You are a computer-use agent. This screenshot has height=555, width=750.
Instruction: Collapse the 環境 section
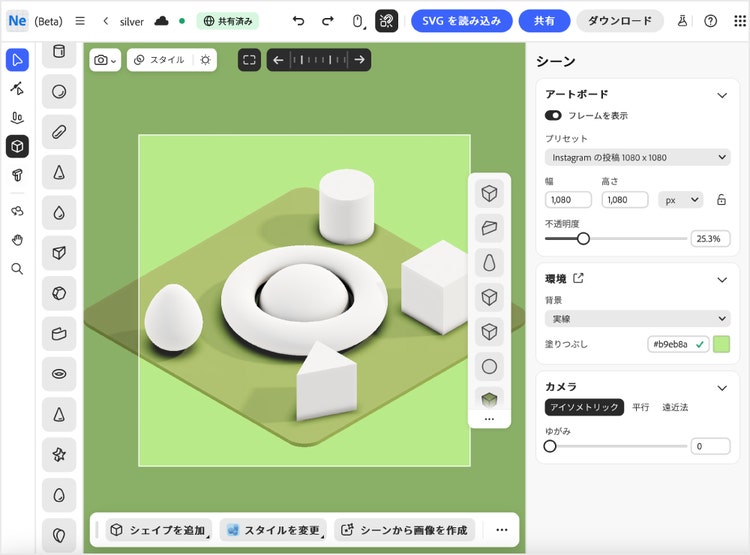tap(722, 279)
